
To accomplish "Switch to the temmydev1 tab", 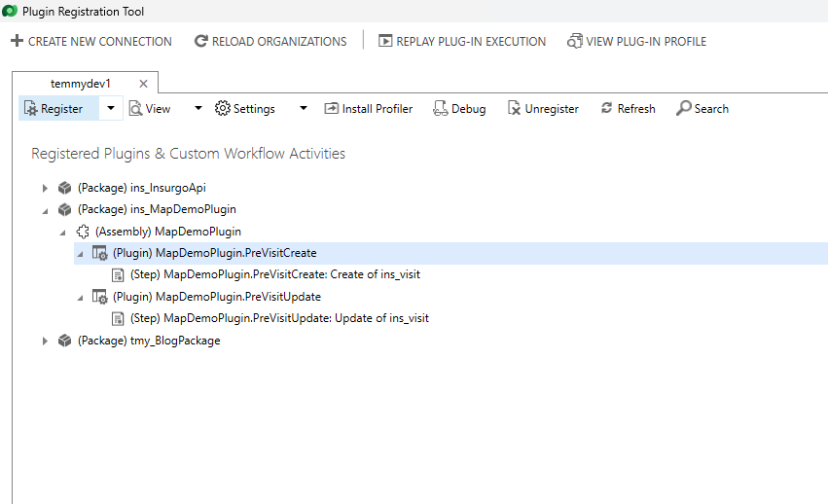I will tap(80, 84).
